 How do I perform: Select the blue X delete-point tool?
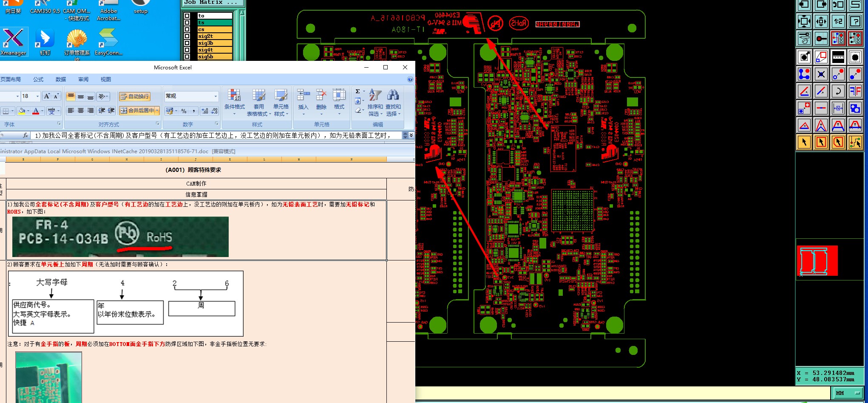(x=821, y=74)
